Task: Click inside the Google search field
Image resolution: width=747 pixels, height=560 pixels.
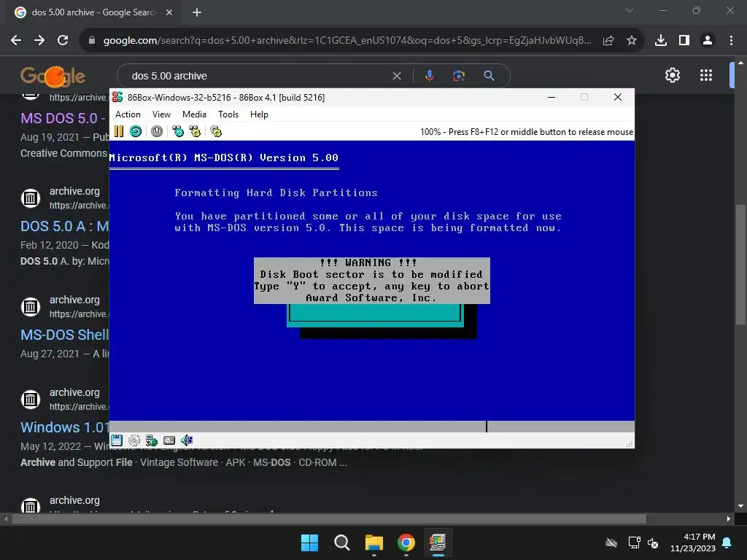Action: (258, 76)
